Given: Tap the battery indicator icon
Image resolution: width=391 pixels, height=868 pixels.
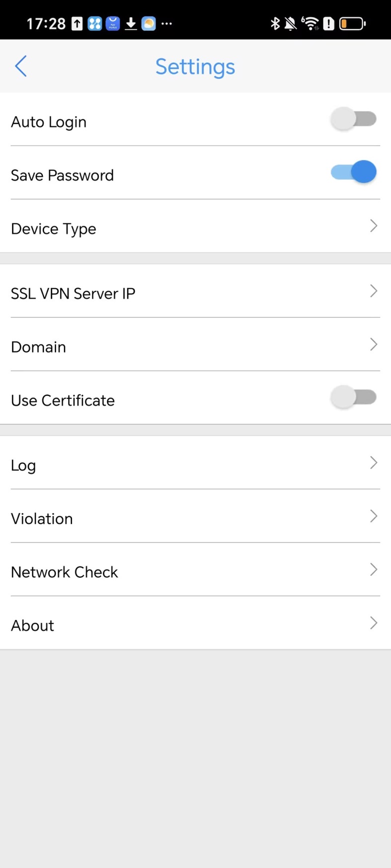Looking at the screenshot, I should point(352,23).
